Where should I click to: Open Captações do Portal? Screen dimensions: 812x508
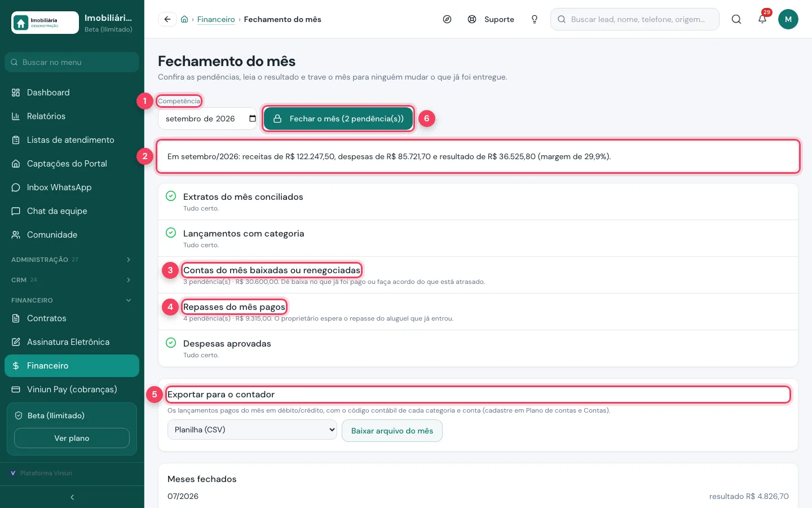click(72, 164)
